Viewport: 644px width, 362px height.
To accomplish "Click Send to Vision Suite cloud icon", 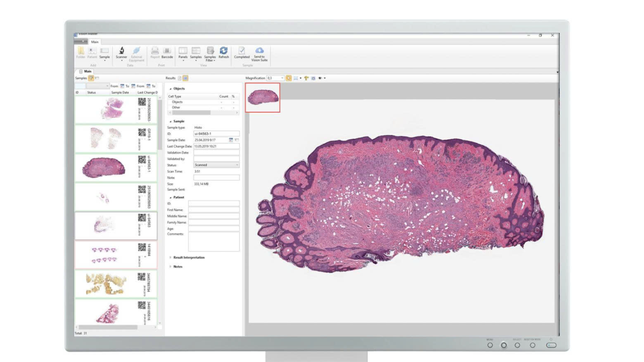I will (259, 53).
